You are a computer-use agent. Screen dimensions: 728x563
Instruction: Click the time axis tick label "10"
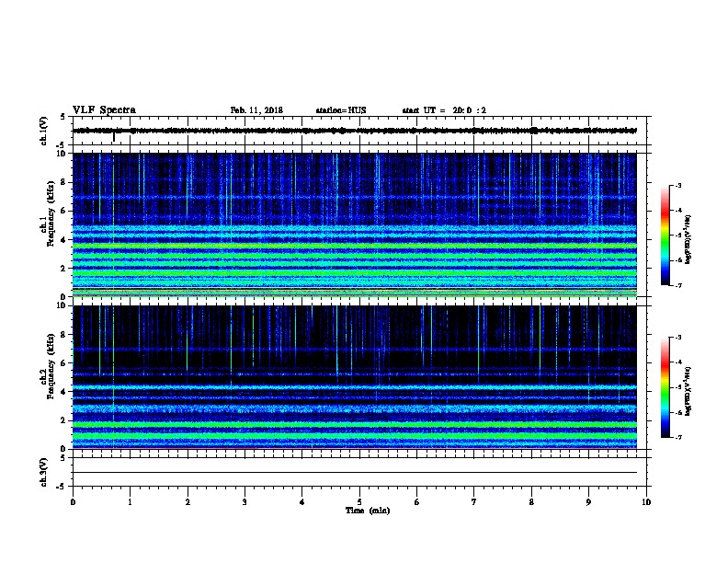tap(646, 502)
